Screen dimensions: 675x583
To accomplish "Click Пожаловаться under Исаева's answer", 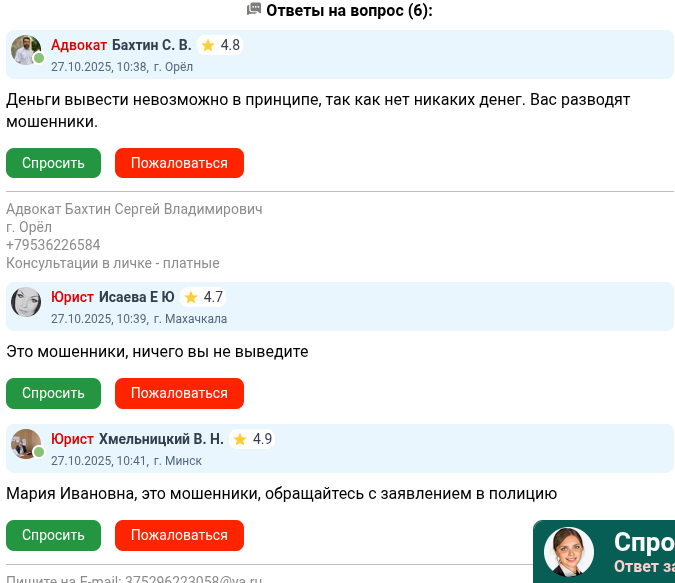I will pos(180,393).
